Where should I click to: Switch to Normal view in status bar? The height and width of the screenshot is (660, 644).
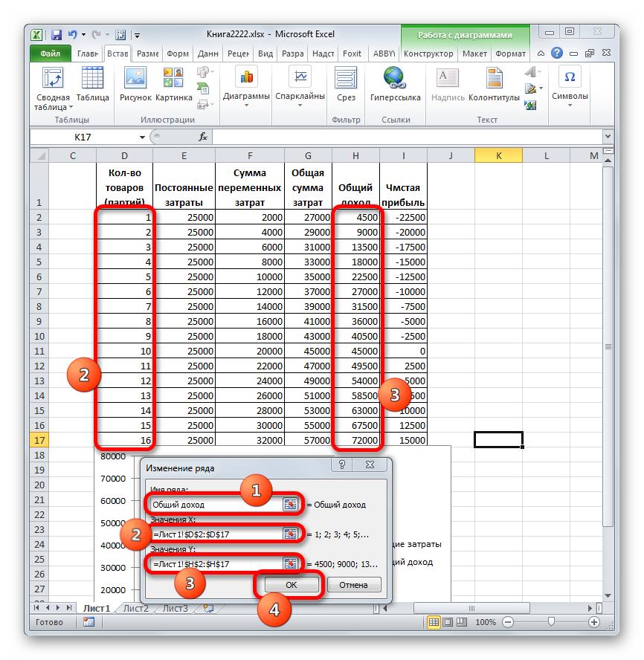434,621
